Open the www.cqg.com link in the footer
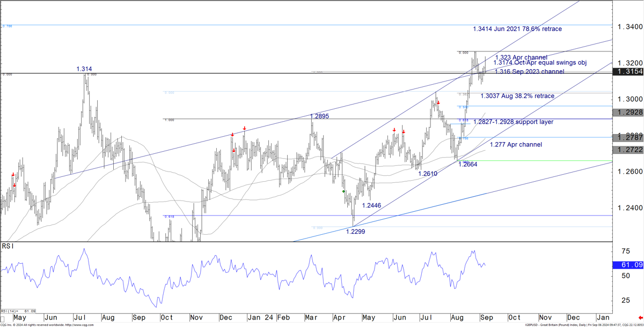This screenshot has width=644, height=327. [78, 324]
